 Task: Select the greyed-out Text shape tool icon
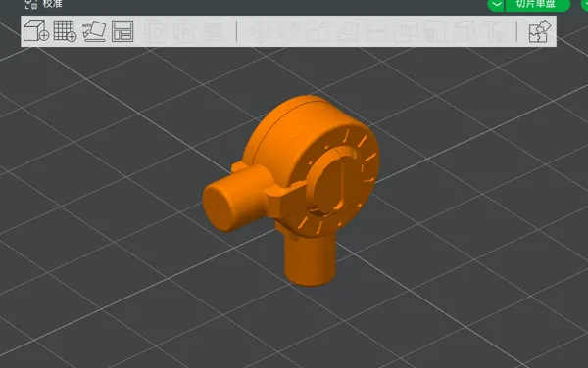pos(494,31)
